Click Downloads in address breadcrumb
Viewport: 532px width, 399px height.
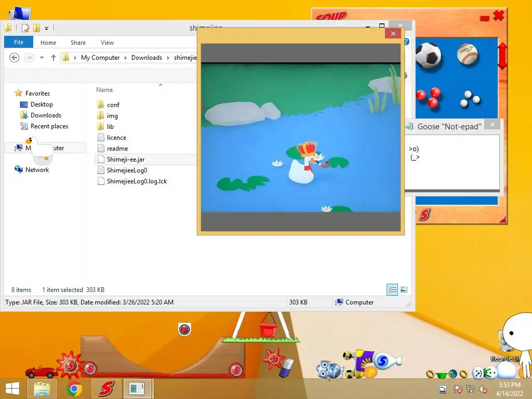coord(147,58)
